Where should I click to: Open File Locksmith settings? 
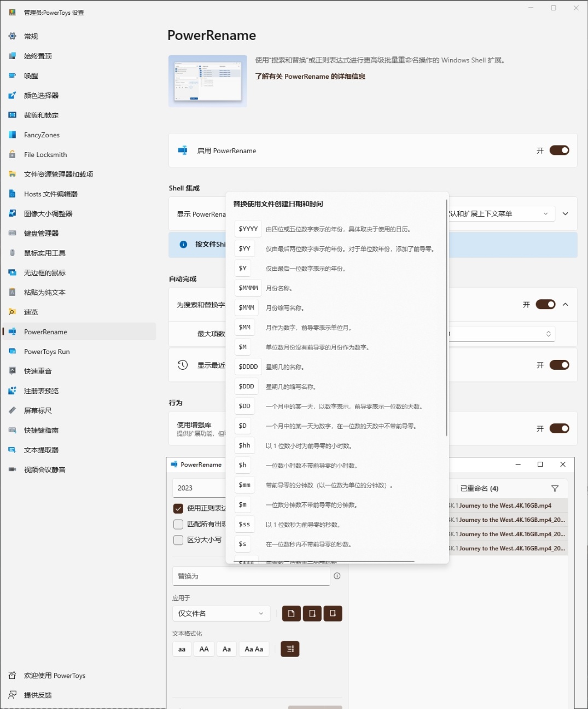pos(79,154)
